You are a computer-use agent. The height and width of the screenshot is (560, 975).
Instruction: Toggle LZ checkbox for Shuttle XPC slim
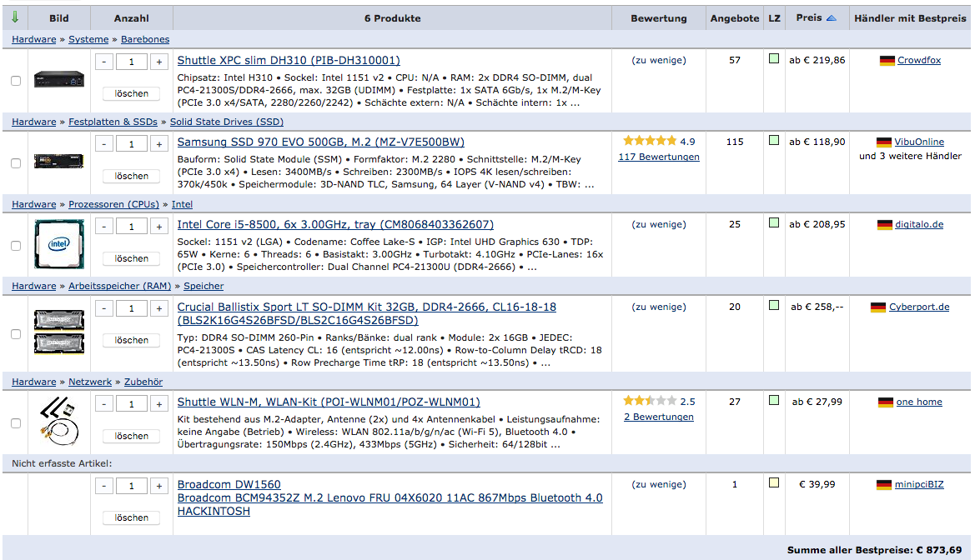(774, 58)
